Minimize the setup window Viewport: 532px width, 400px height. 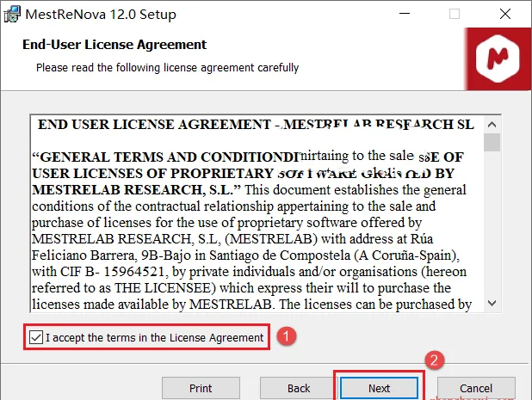405,14
